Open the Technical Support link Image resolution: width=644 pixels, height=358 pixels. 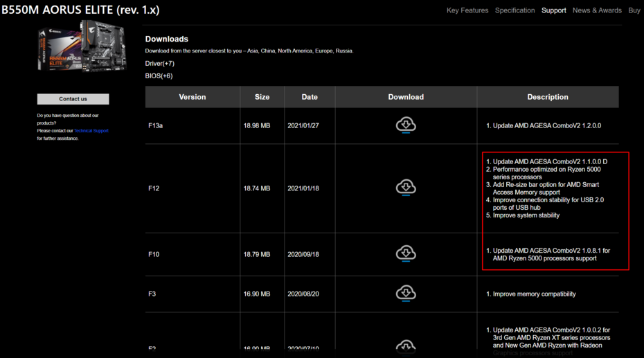click(91, 131)
